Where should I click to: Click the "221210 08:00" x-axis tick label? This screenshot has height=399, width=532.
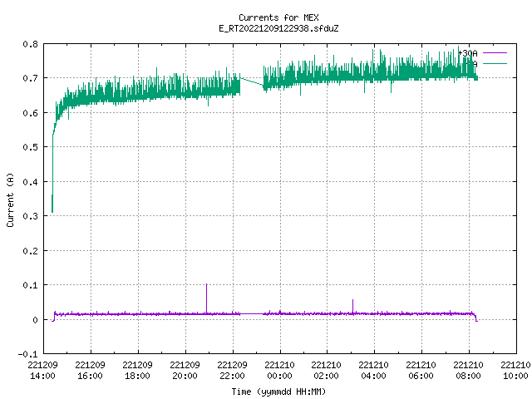(x=468, y=371)
